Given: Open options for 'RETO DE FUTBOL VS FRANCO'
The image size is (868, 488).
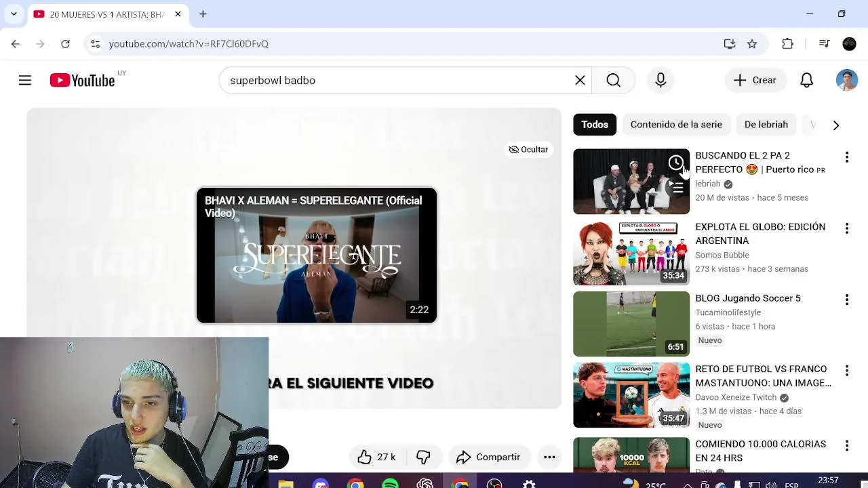Looking at the screenshot, I should 847,371.
